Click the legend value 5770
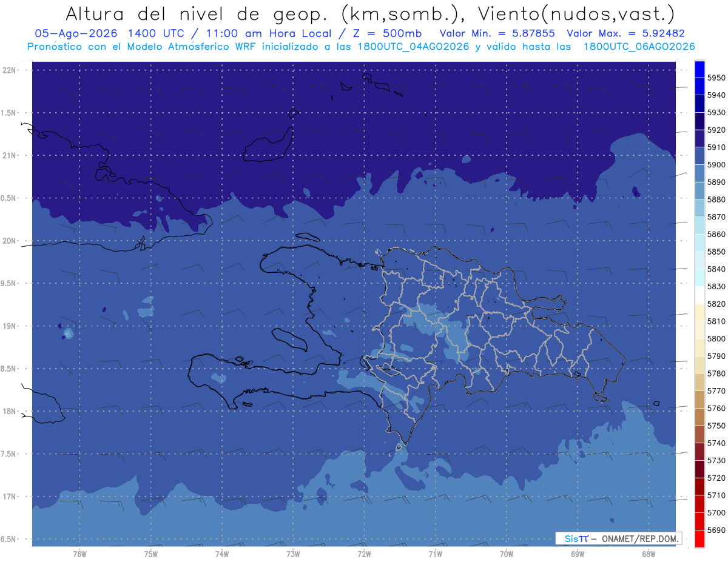 tap(716, 391)
